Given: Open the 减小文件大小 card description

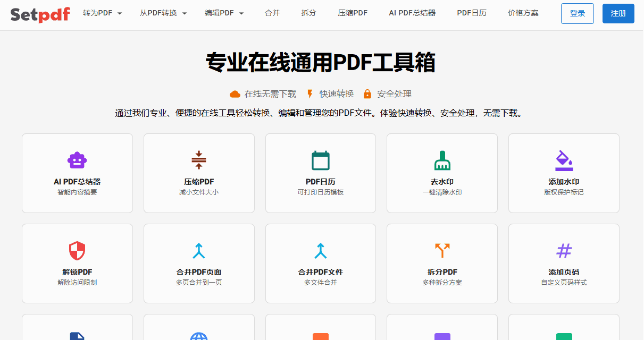Looking at the screenshot, I should [199, 192].
